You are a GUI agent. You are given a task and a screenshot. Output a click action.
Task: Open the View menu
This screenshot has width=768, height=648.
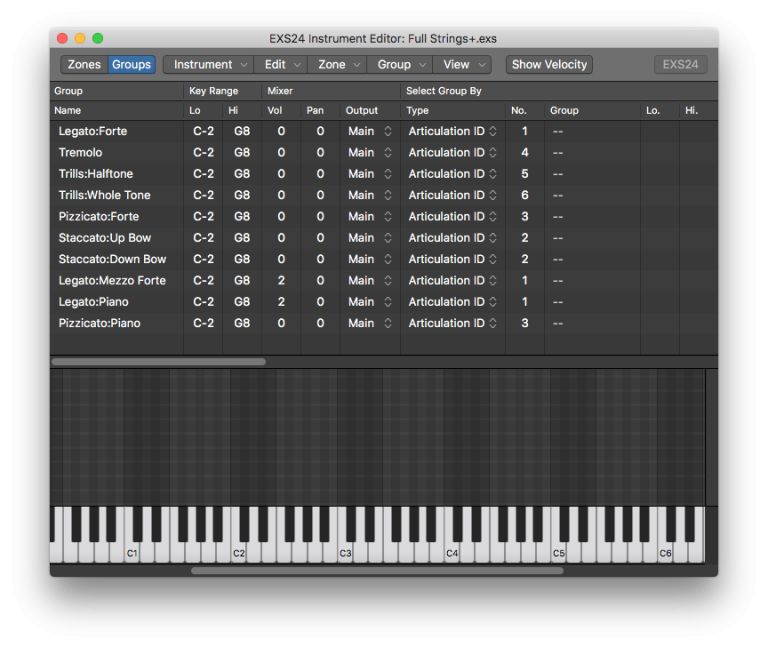[x=462, y=65]
